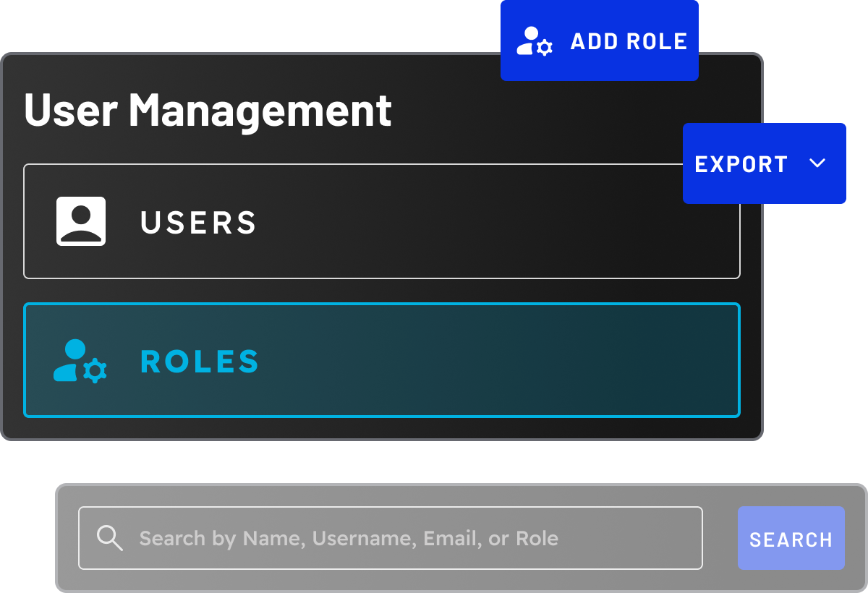Click the person silhouette inside the USERS row
The width and height of the screenshot is (868, 593).
click(81, 221)
